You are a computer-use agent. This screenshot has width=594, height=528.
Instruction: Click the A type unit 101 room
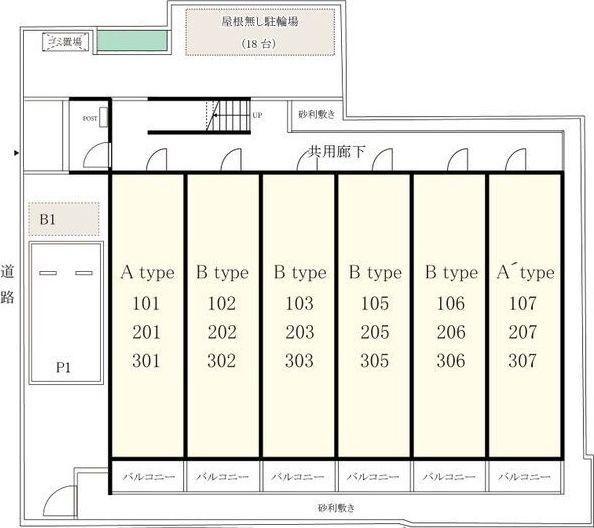click(148, 315)
